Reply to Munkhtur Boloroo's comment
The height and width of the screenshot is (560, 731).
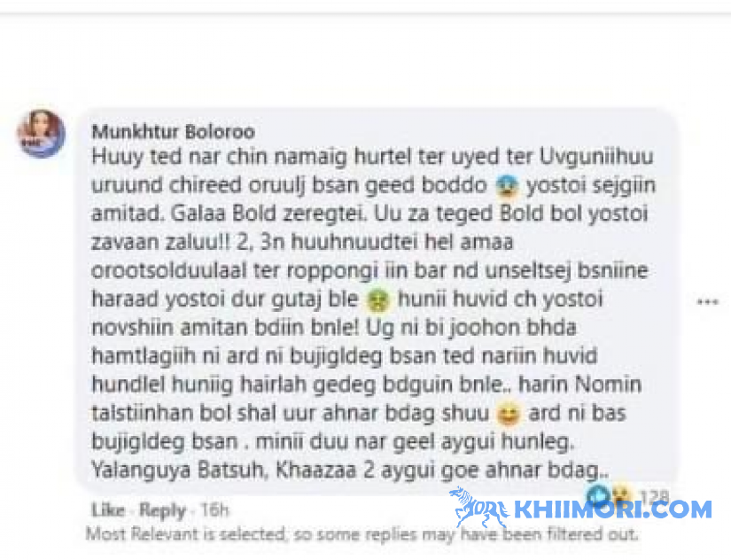[162, 510]
